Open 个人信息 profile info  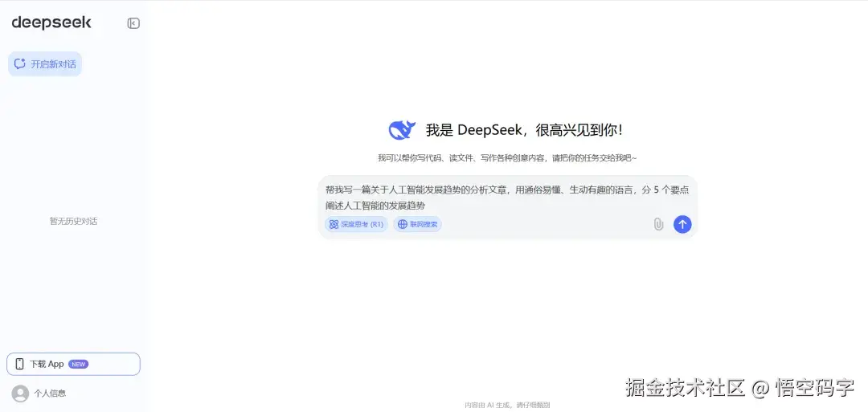coord(50,394)
